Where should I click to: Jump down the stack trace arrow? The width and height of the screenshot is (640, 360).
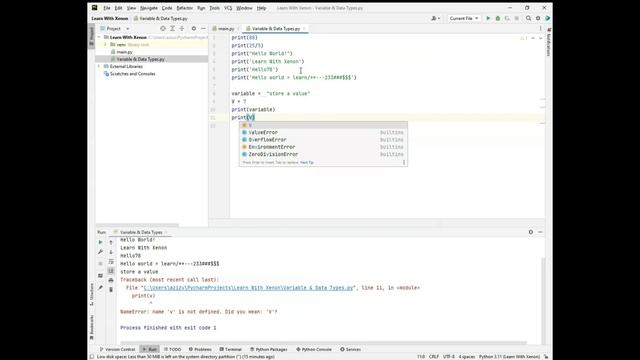point(111,252)
